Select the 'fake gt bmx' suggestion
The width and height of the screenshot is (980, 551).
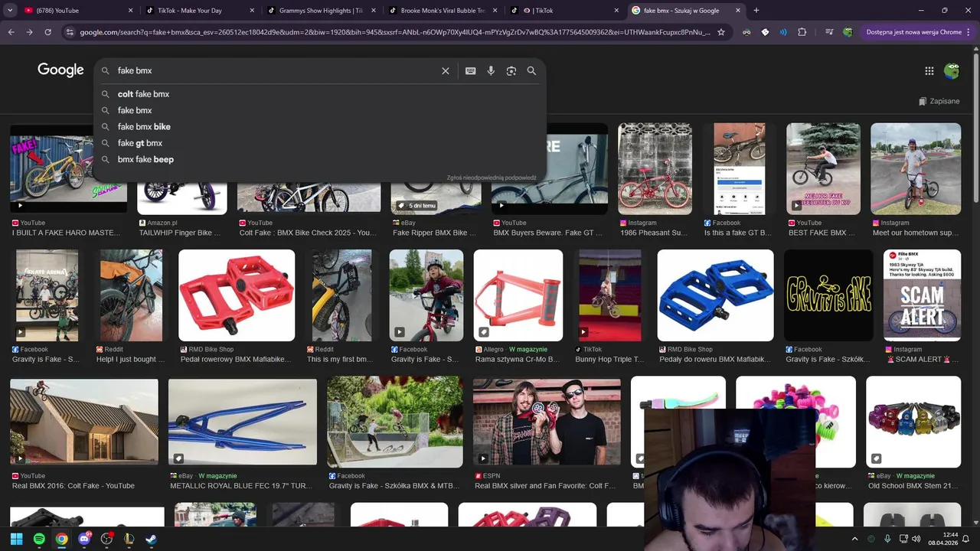[x=140, y=143]
